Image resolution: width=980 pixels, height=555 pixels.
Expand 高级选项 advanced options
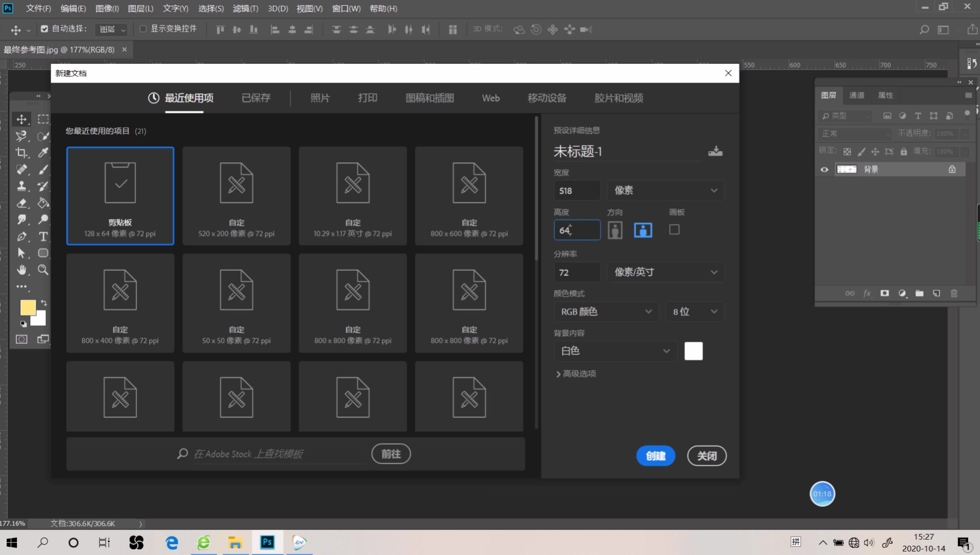576,374
